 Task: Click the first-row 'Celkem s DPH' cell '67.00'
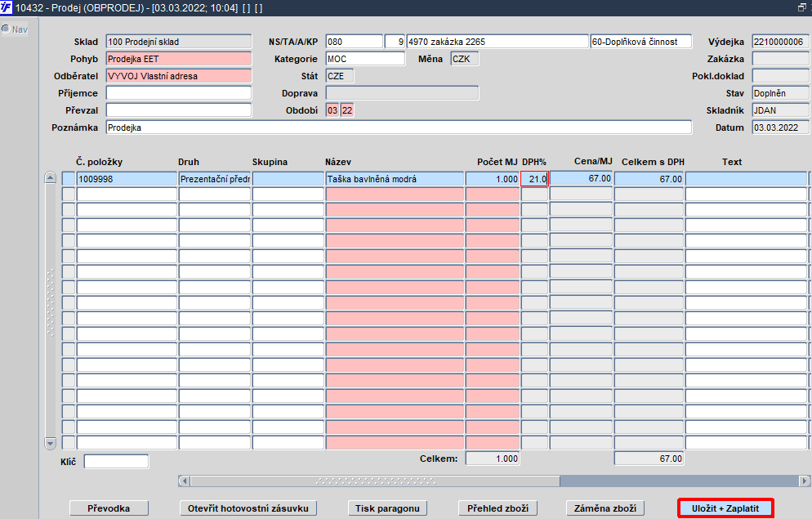click(x=649, y=179)
